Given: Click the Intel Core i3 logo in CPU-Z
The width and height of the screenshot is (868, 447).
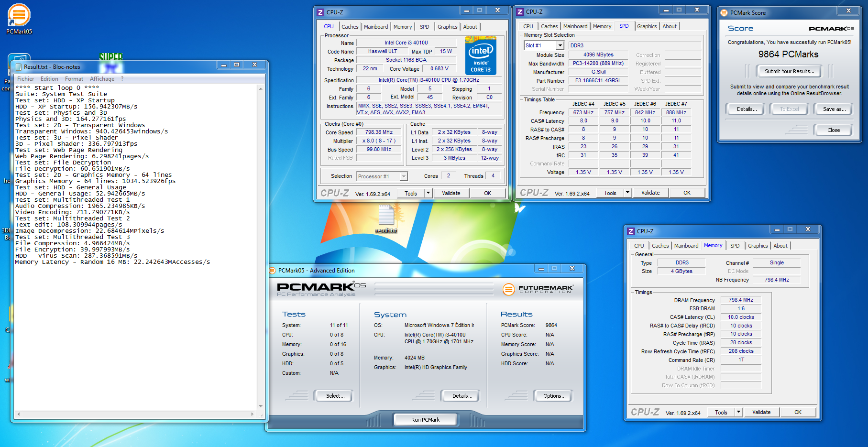Looking at the screenshot, I should [x=481, y=56].
